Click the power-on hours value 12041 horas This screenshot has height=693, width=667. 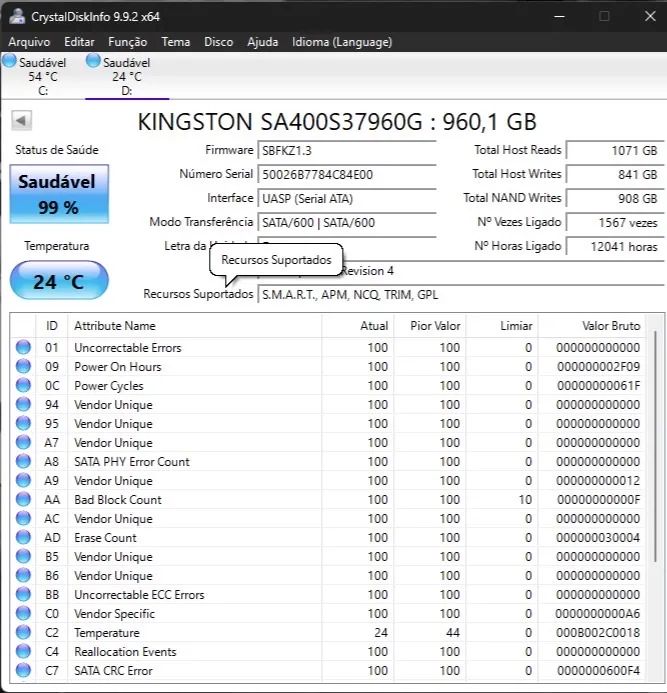615,246
